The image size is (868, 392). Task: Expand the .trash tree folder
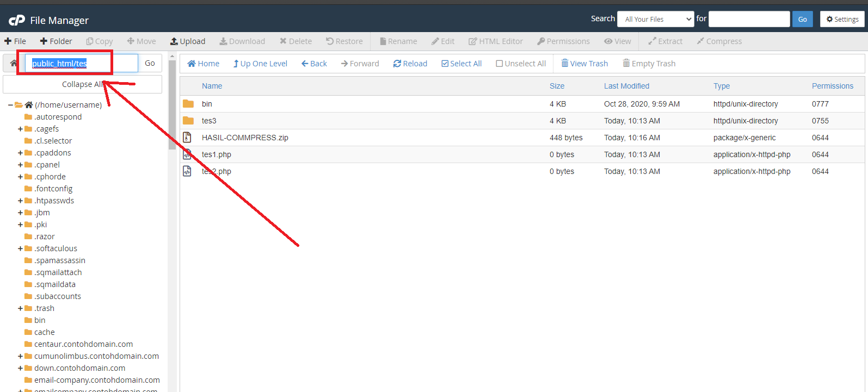coord(20,308)
